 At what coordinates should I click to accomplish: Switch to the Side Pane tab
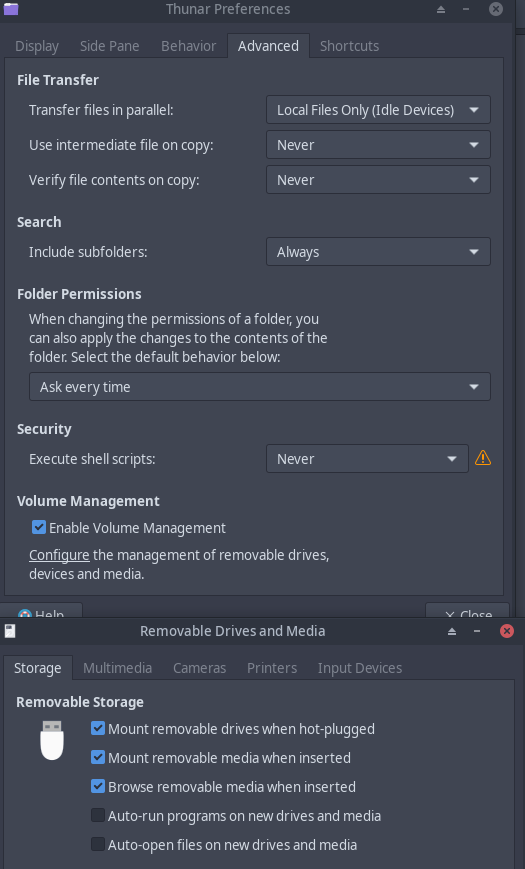[x=109, y=46]
